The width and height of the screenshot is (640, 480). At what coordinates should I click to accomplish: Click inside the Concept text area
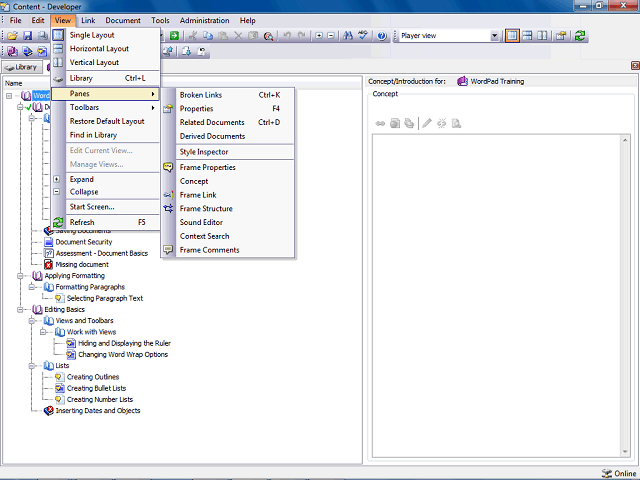click(497, 296)
